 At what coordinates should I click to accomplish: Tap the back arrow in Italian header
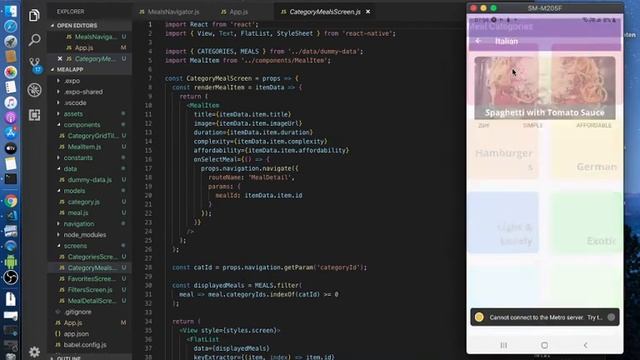point(479,41)
